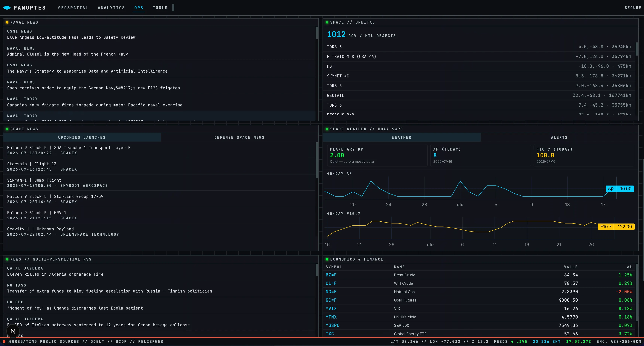Click the SECURE indicator in top bar
The width and height of the screenshot is (644, 346).
pos(633,8)
